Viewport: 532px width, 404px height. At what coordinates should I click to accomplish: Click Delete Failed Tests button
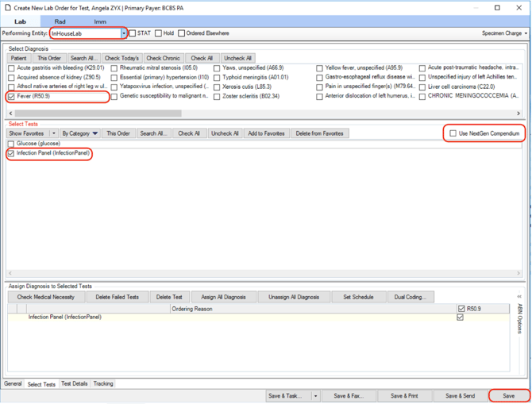pos(118,297)
